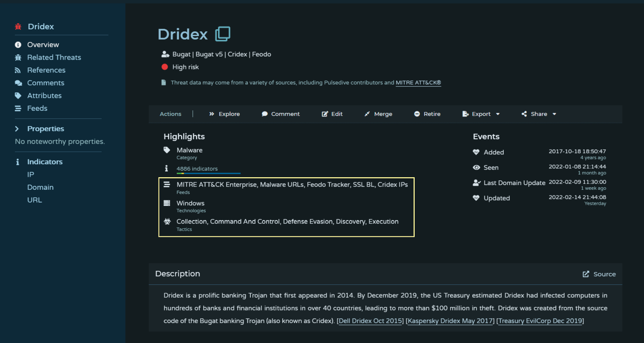Screen dimensions: 644x343
Task: Expand the Properties section chevron
Action: click(17, 129)
